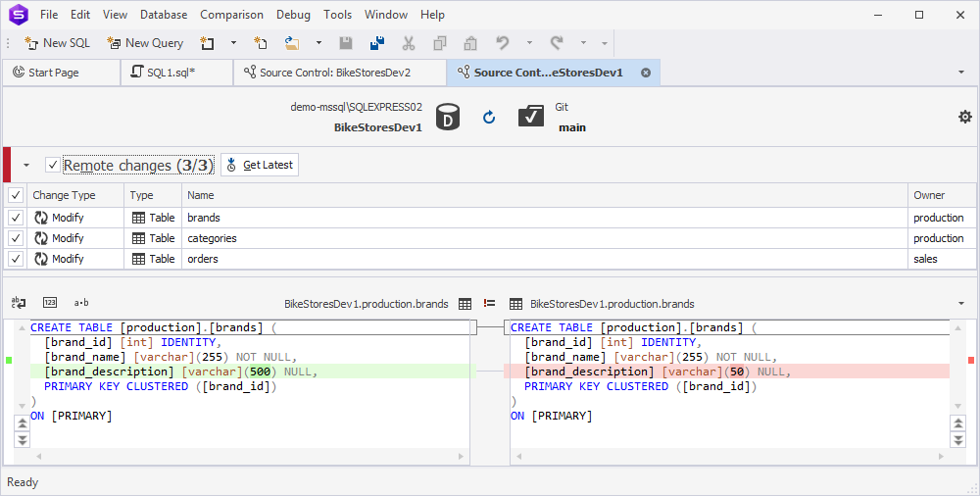Open the new project dropdown arrow
The width and height of the screenshot is (980, 496).
tap(234, 43)
